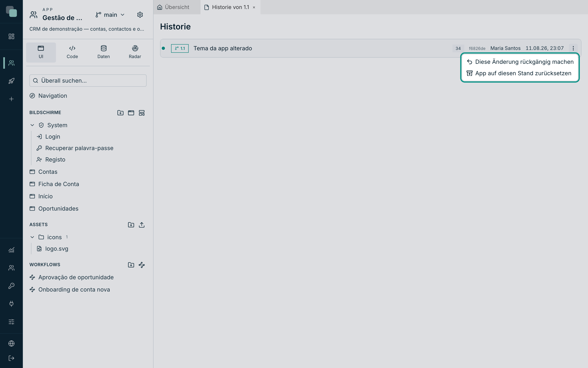Viewport: 588px width, 368px height.
Task: Switch to the Daten tab
Action: tap(104, 52)
